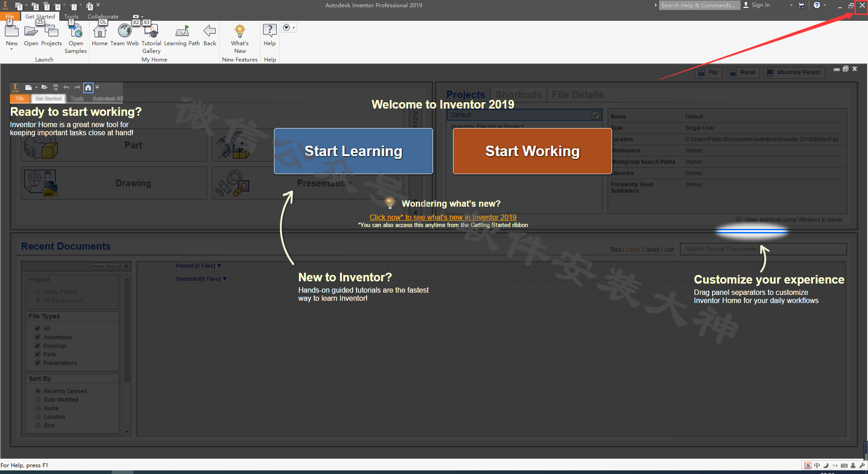Enable Open shortcuts using Windows Explorer

pos(739,219)
